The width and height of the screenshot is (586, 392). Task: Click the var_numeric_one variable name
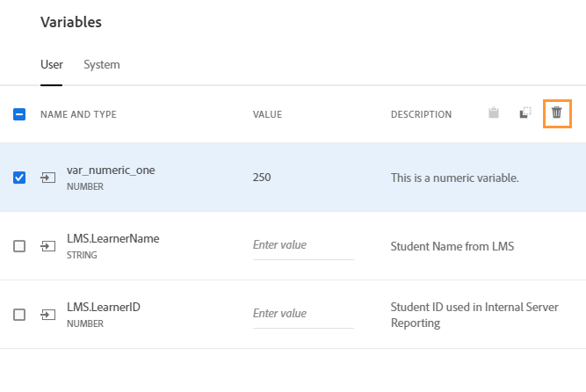[x=111, y=171]
